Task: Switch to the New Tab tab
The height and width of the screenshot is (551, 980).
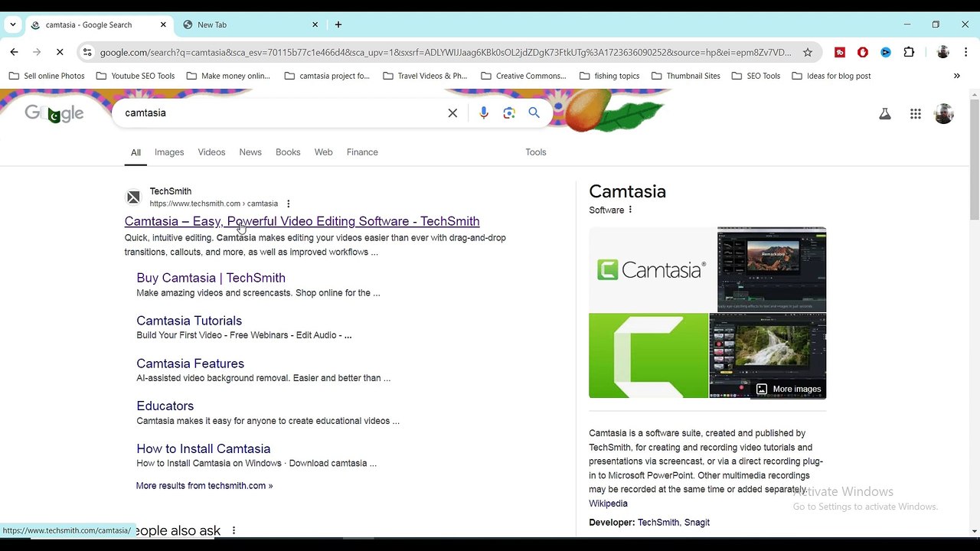Action: coord(250,24)
